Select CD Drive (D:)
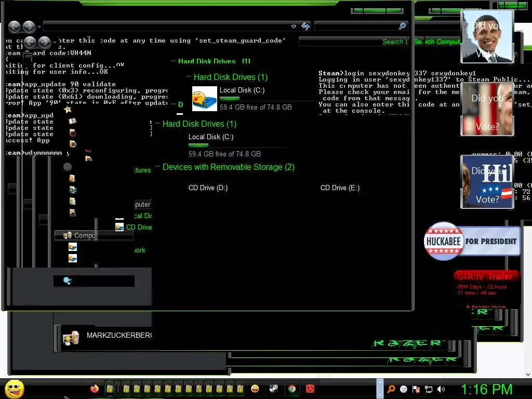 point(208,188)
